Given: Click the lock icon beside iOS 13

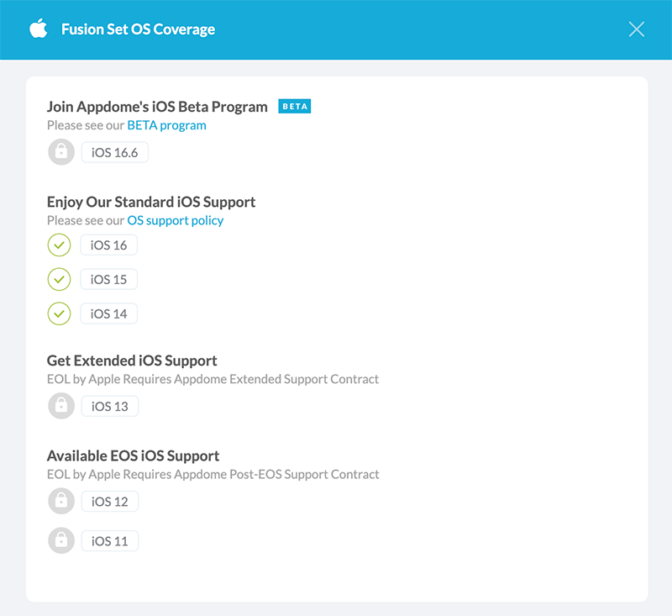Looking at the screenshot, I should click(x=61, y=406).
